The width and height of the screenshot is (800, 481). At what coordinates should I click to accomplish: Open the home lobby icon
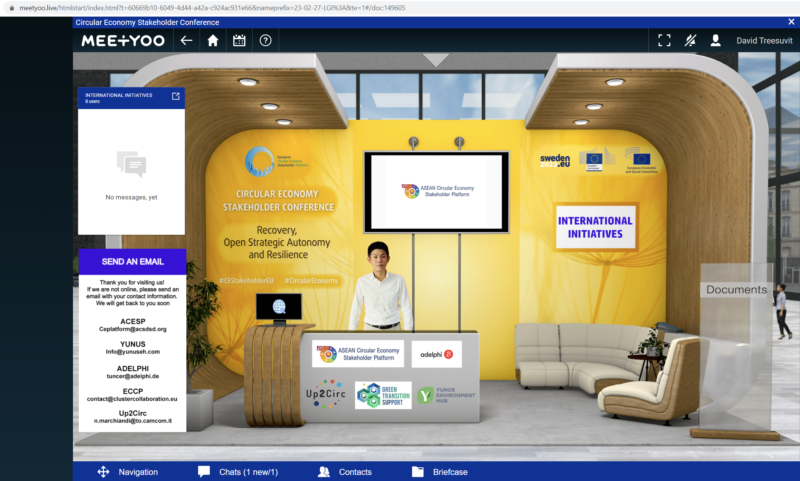coord(212,40)
